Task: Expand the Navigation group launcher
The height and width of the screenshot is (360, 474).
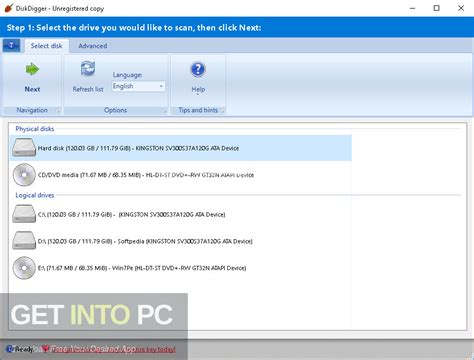Action: 58,111
